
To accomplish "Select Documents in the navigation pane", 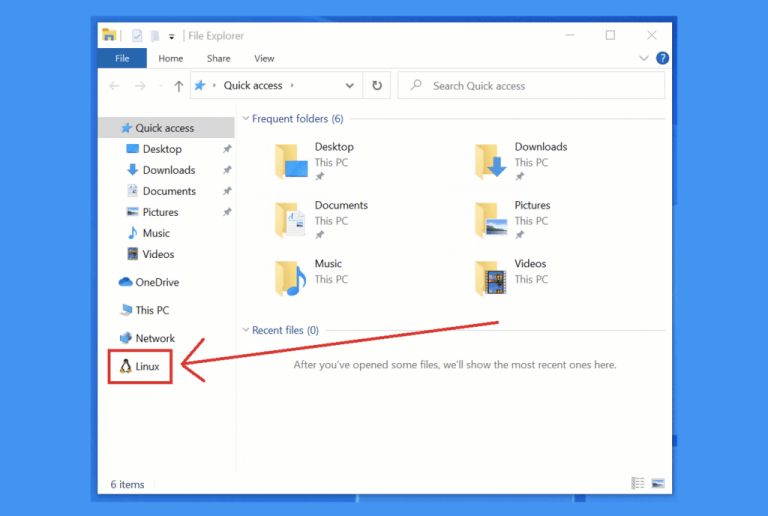I will 169,191.
